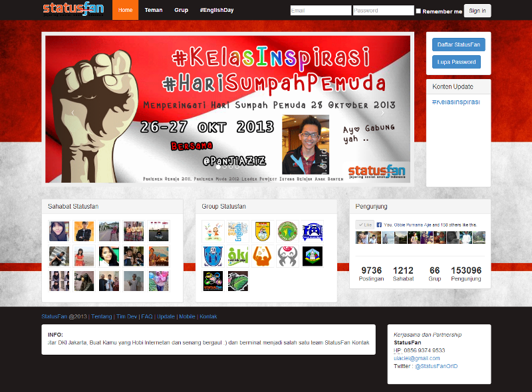This screenshot has height=392, width=532.
Task: Open the yellow shield emblem group
Action: click(x=263, y=231)
